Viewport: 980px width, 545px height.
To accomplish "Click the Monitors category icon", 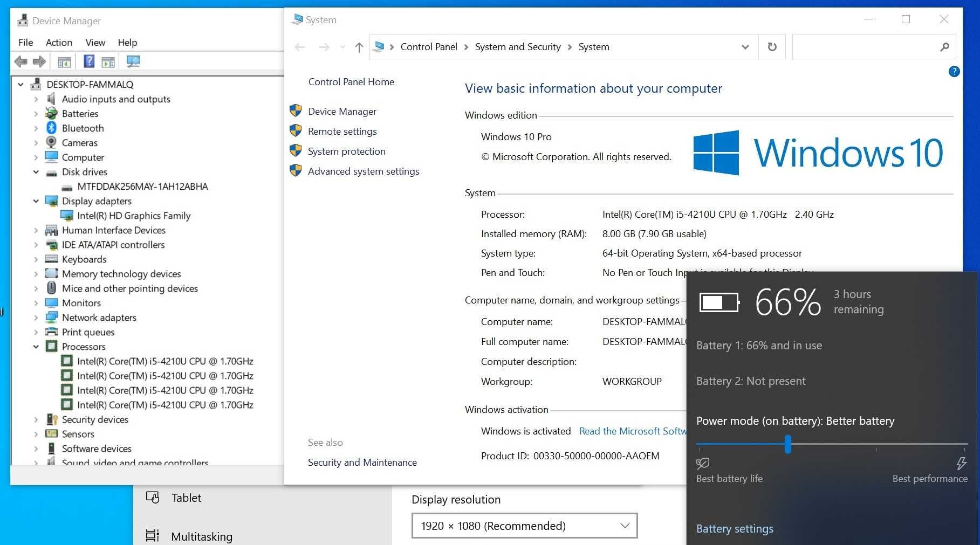I will tap(51, 302).
